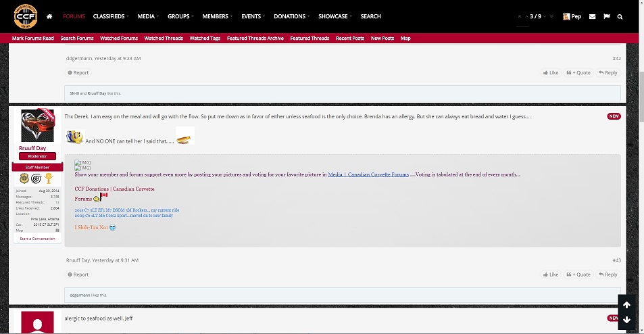Screen dimensions: 644x334
Task: Quote post #43
Action: (578, 275)
